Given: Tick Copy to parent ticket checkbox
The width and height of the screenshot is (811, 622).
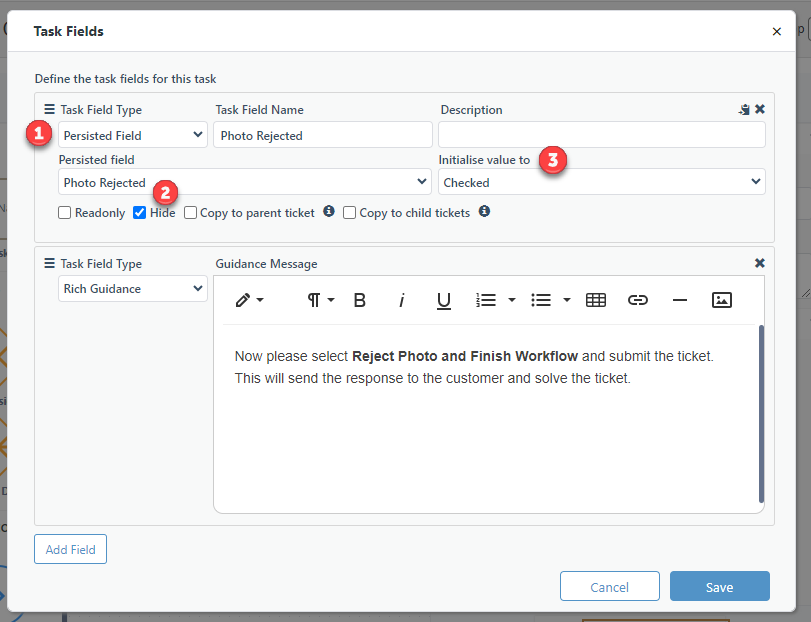Looking at the screenshot, I should tap(190, 213).
